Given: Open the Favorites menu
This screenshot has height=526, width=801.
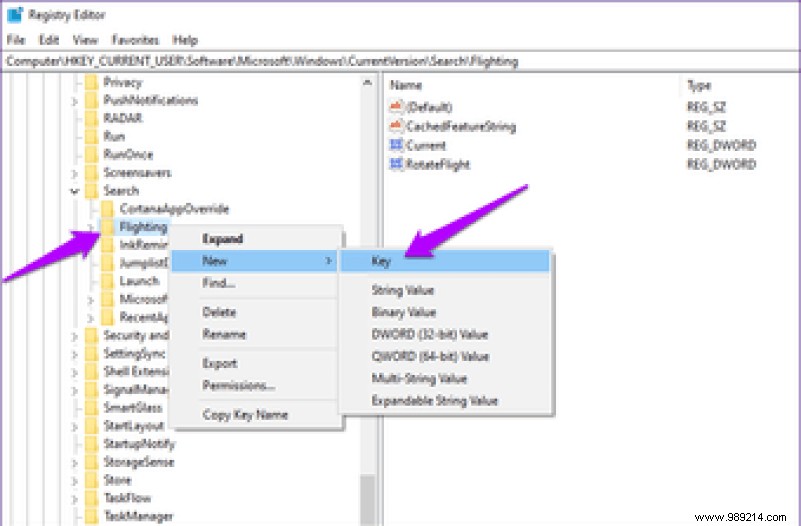Looking at the screenshot, I should point(135,40).
